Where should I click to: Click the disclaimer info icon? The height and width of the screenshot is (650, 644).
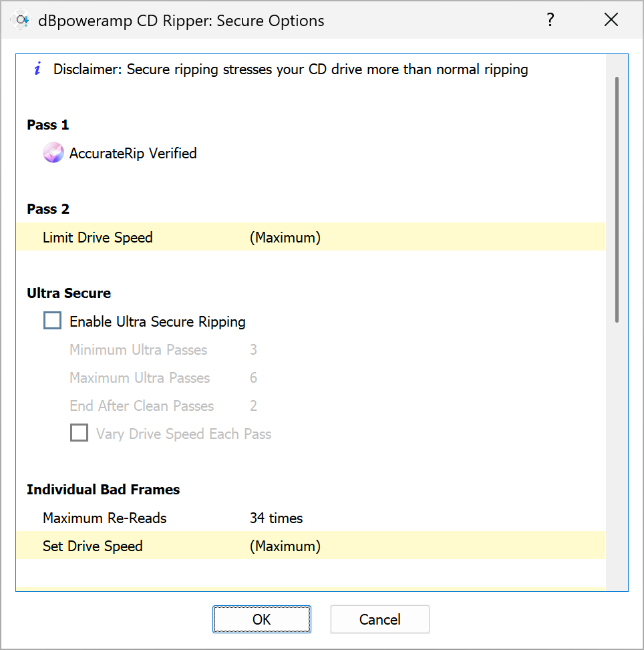click(38, 69)
